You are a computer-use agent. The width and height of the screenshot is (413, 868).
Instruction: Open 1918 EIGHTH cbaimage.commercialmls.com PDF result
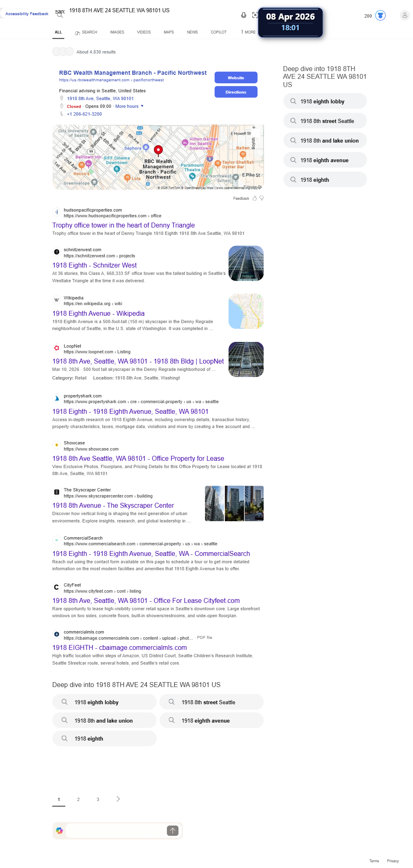(x=120, y=647)
